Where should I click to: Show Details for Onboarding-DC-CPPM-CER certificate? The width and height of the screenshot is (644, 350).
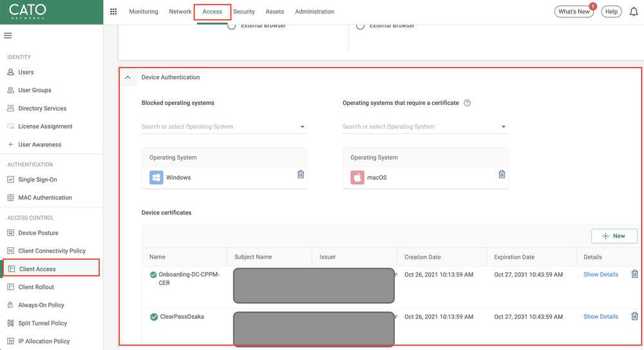tap(600, 274)
